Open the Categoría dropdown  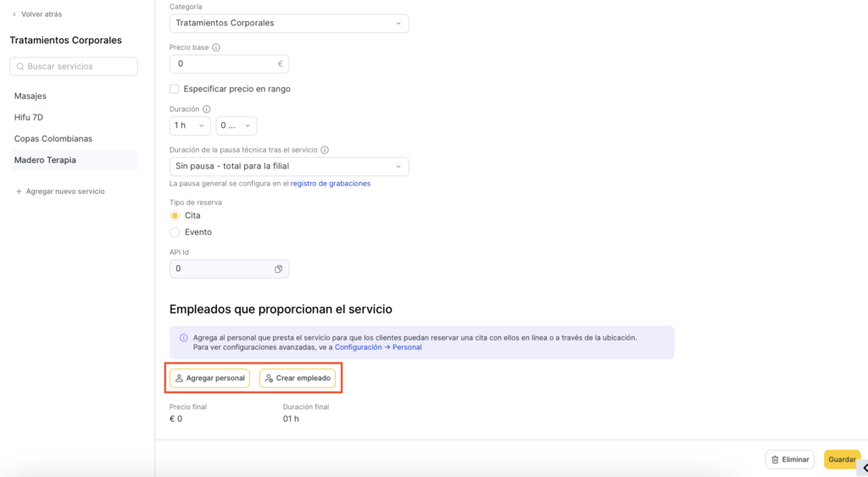point(289,23)
